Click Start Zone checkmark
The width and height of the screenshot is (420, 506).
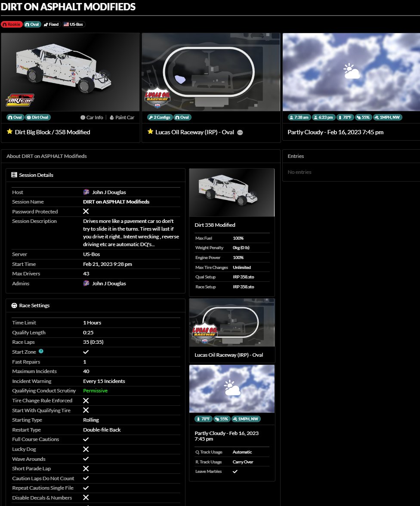[x=86, y=352]
